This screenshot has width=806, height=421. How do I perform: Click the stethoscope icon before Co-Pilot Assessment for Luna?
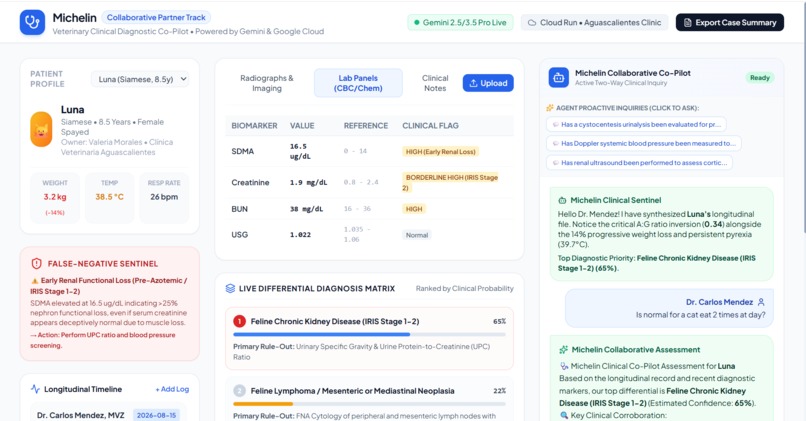pyautogui.click(x=564, y=367)
